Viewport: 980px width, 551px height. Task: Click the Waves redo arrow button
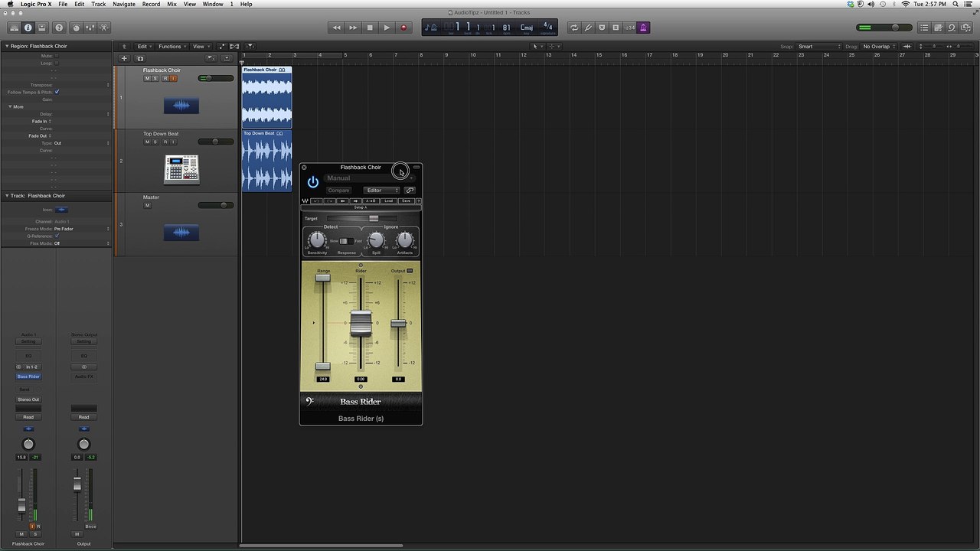point(330,201)
